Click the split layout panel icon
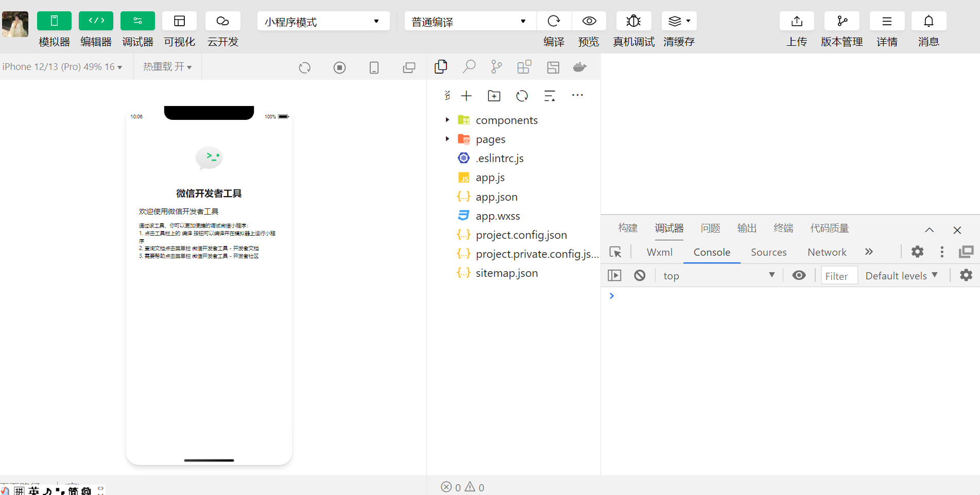Viewport: 980px width, 495px height. coord(553,67)
